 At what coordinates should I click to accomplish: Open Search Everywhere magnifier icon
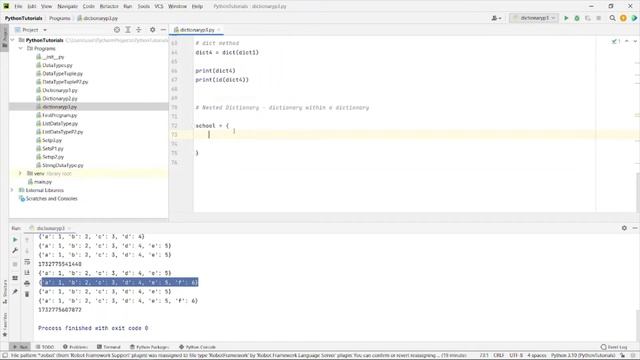(612, 18)
